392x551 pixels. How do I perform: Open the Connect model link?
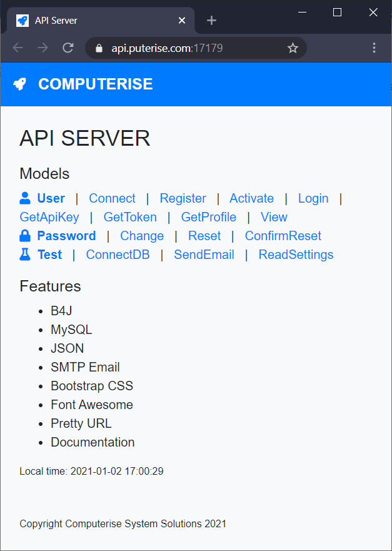(x=112, y=198)
